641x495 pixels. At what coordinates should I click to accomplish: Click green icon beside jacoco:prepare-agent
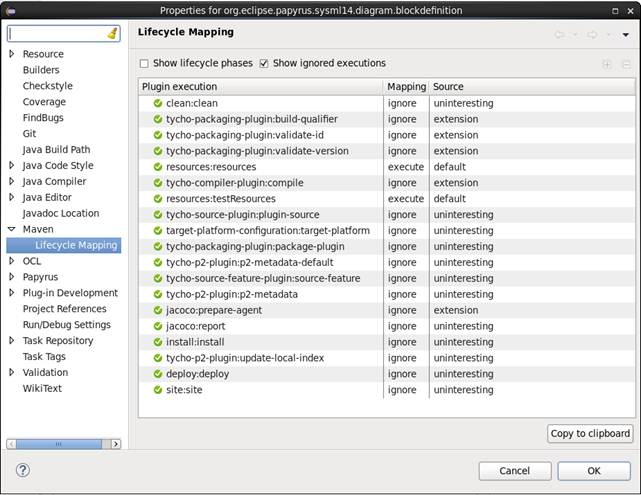[158, 311]
